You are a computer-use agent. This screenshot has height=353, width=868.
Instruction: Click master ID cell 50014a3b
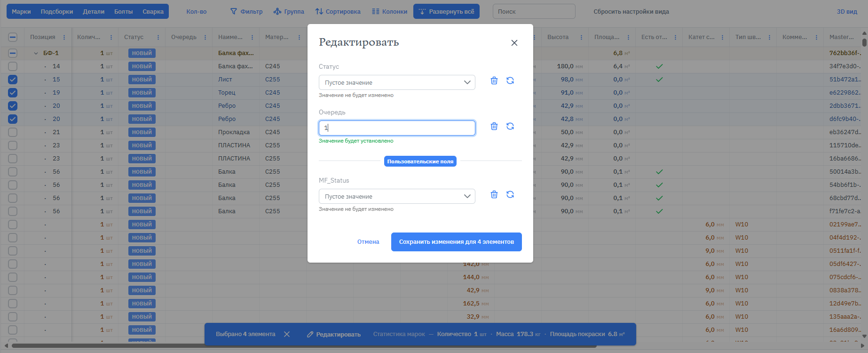[845, 172]
